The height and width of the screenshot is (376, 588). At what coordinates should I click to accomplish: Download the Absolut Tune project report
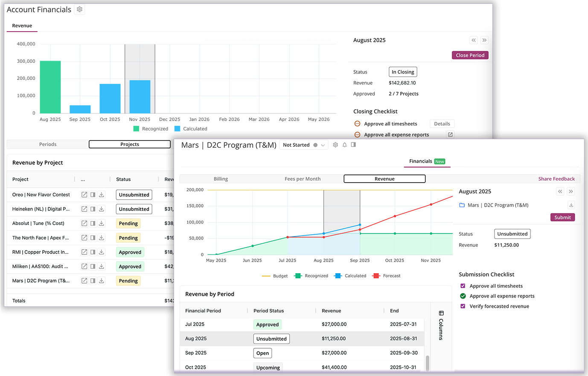pyautogui.click(x=102, y=223)
